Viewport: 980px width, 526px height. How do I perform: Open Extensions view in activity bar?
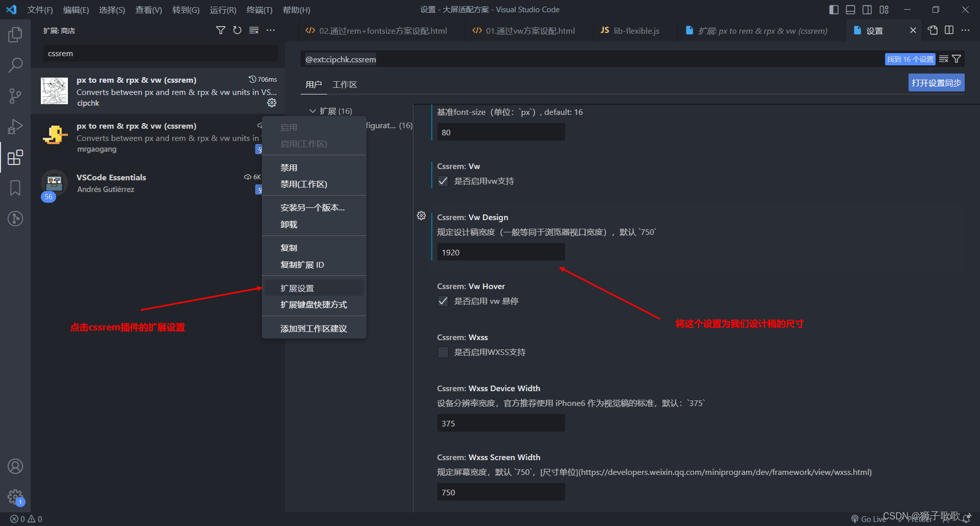click(x=15, y=157)
